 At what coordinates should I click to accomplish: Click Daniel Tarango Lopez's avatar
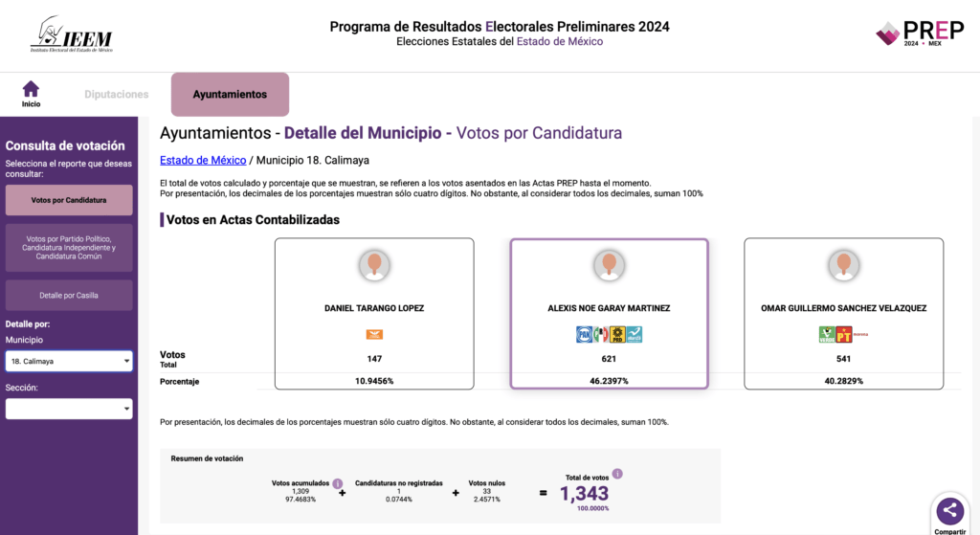click(x=374, y=264)
